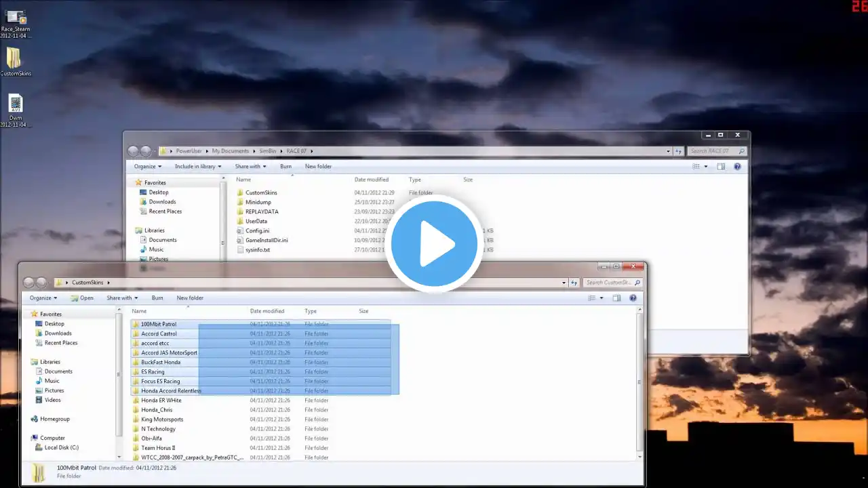The height and width of the screenshot is (488, 868).
Task: Open the Organize menu in CustomSkins window
Action: click(x=43, y=298)
